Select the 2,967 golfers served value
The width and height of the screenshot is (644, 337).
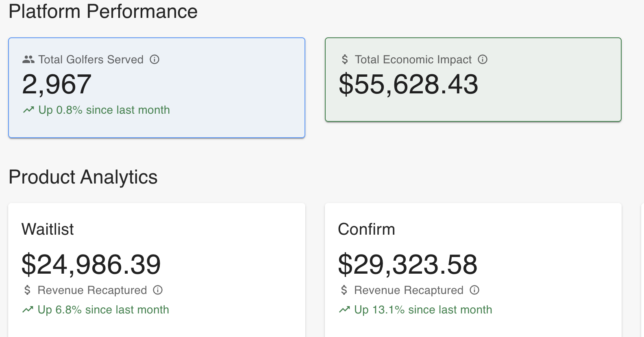coord(57,84)
